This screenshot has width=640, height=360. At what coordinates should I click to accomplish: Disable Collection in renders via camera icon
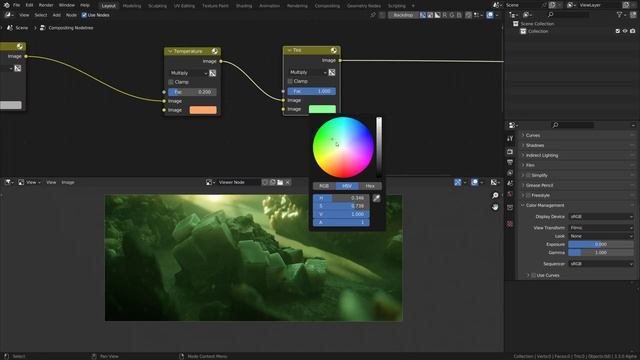(632, 31)
